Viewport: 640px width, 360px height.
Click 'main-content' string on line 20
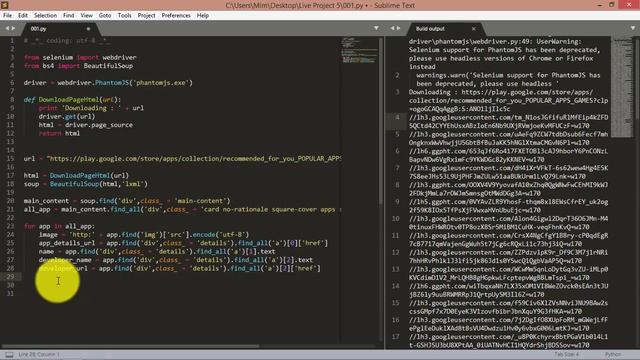pos(200,200)
